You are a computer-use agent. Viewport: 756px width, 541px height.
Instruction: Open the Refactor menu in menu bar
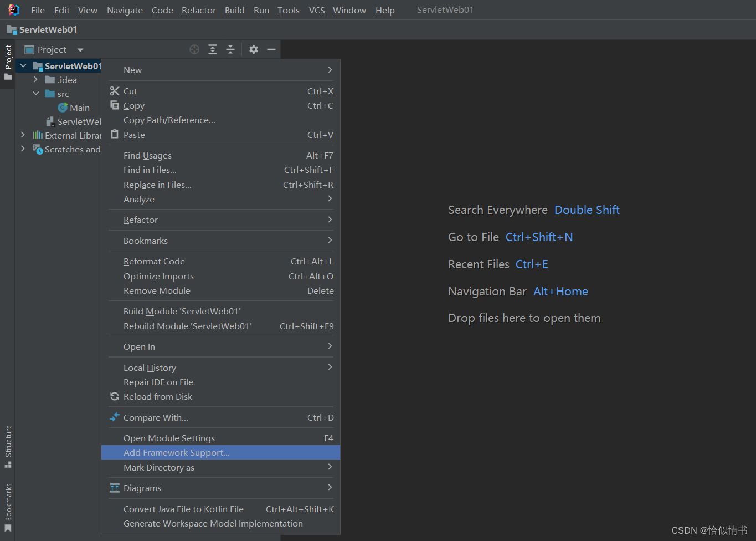pos(198,10)
